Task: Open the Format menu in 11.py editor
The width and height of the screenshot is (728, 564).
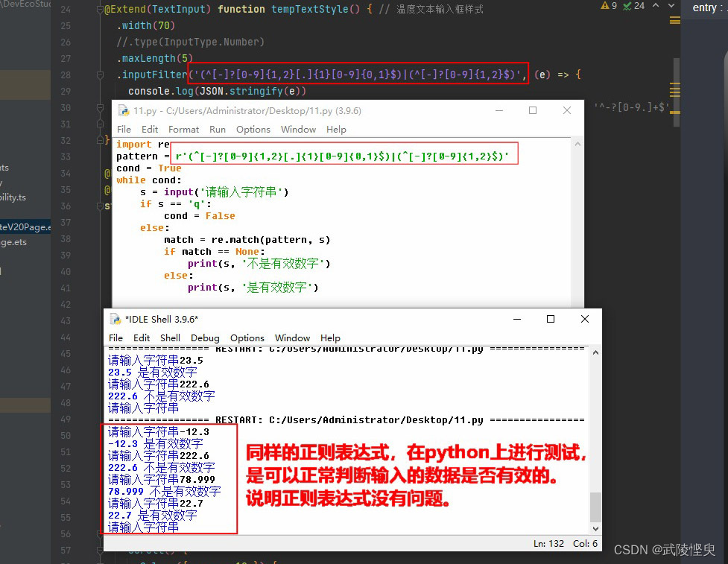Action: point(183,130)
